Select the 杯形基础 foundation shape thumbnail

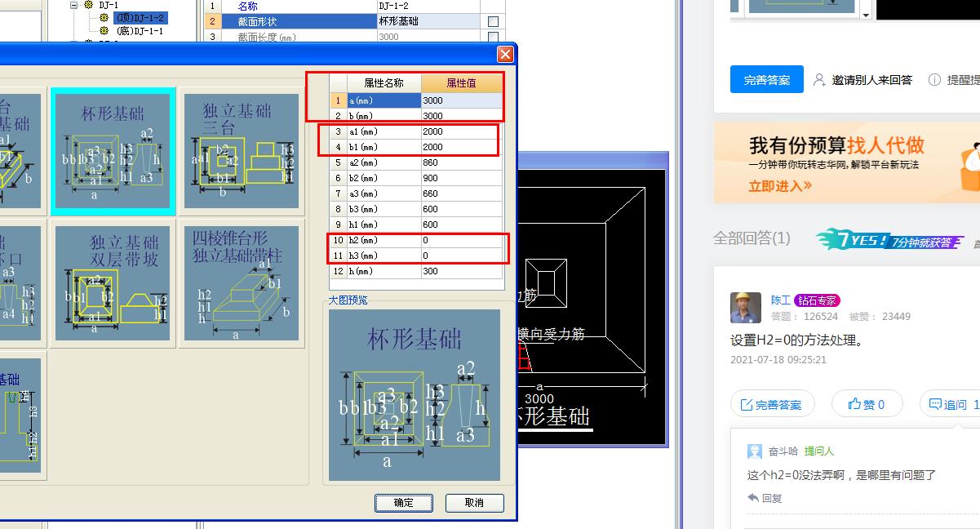pyautogui.click(x=113, y=151)
